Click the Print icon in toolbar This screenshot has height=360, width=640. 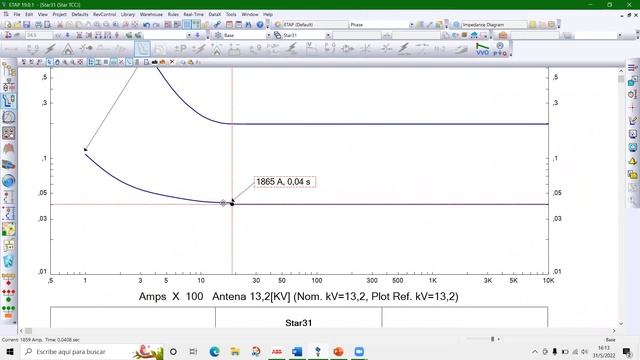(x=38, y=24)
